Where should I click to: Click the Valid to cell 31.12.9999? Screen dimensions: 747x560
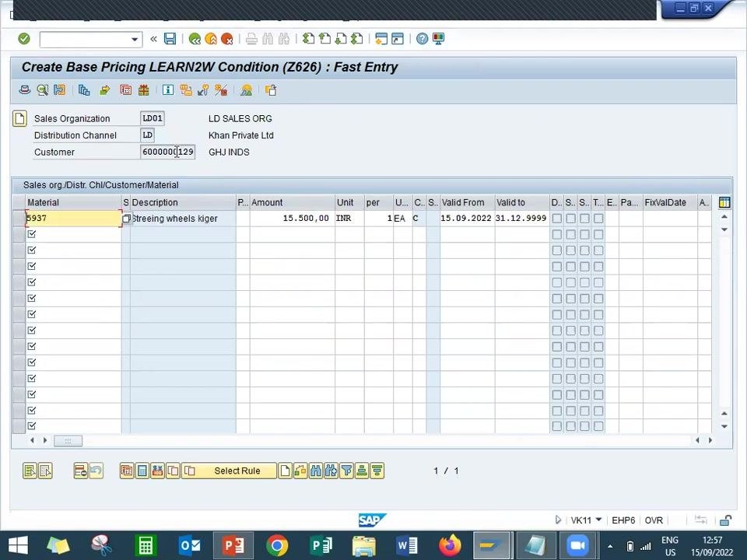pos(522,218)
